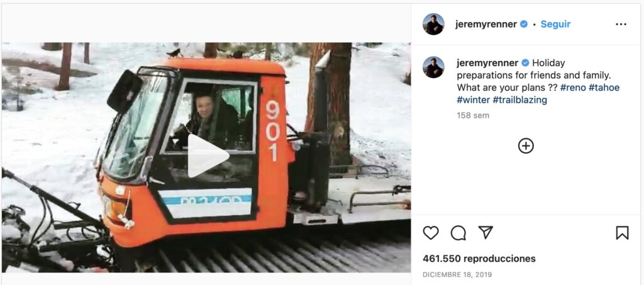Click the verified badge in the header
The image size is (644, 285).
click(523, 24)
